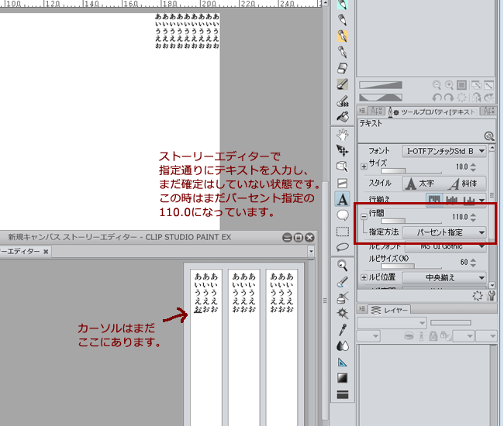The width and height of the screenshot is (504, 426).
Task: Click wrench icon at Tool Property bottom
Action: click(491, 296)
